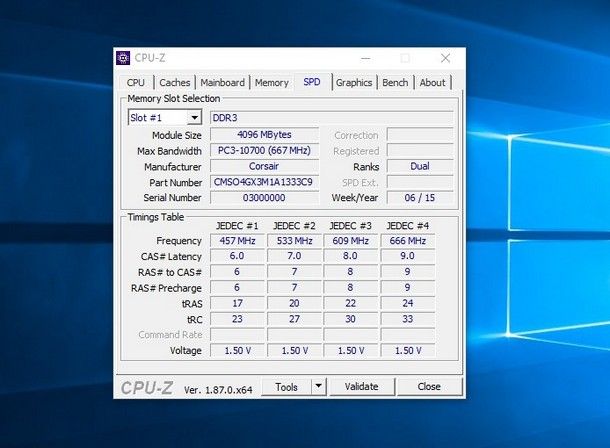Click the Week/Year value 06 / 15
The image size is (610, 448).
click(x=420, y=198)
